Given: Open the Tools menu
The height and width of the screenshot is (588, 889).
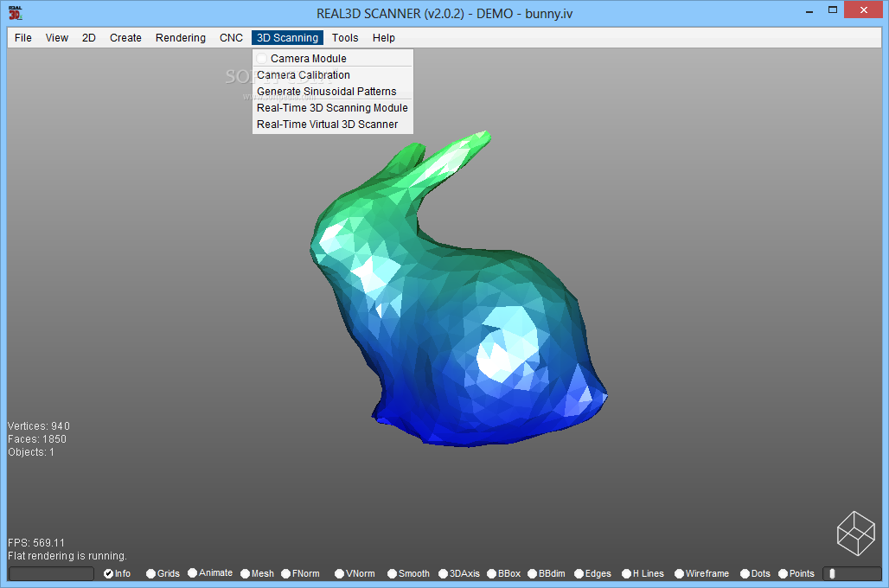Looking at the screenshot, I should (x=345, y=38).
